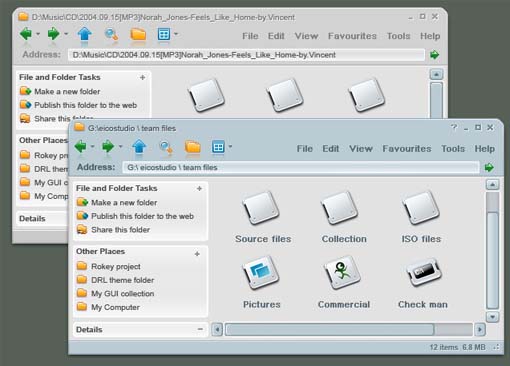
Task: Click the scroll right arrow in front window
Action: pos(480,330)
